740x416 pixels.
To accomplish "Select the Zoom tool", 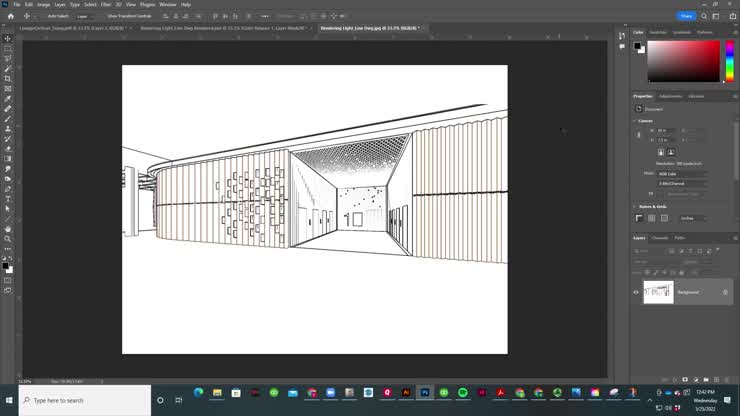I will click(8, 239).
